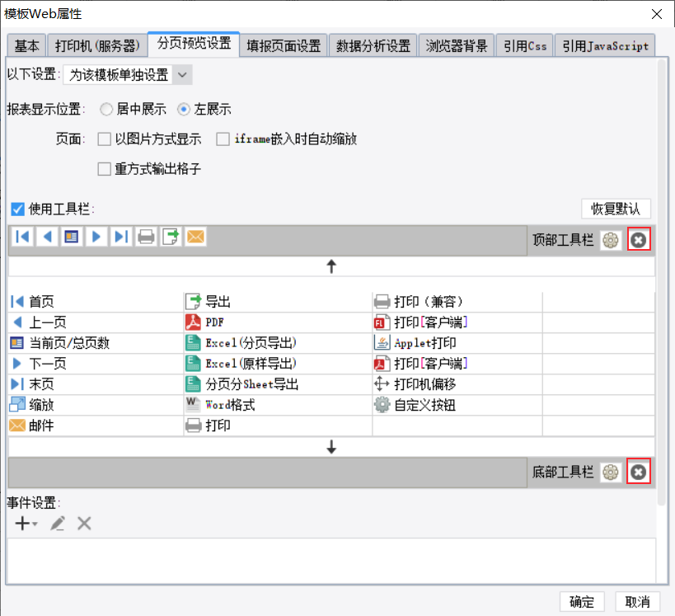Move selected item up to top toolbar
Viewport: 675px width, 616px height.
331,266
